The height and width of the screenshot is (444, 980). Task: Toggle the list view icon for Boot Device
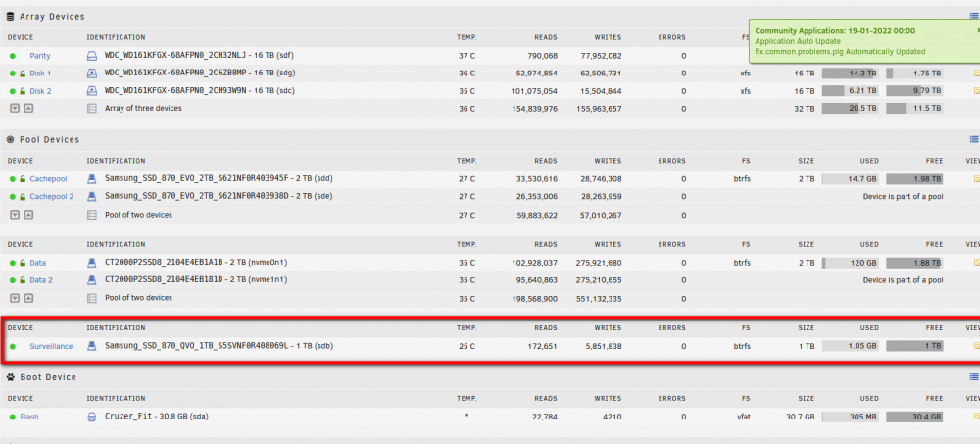pyautogui.click(x=974, y=377)
